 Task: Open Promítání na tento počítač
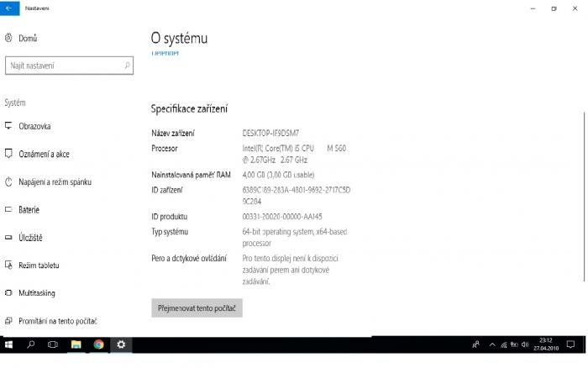tap(51, 321)
